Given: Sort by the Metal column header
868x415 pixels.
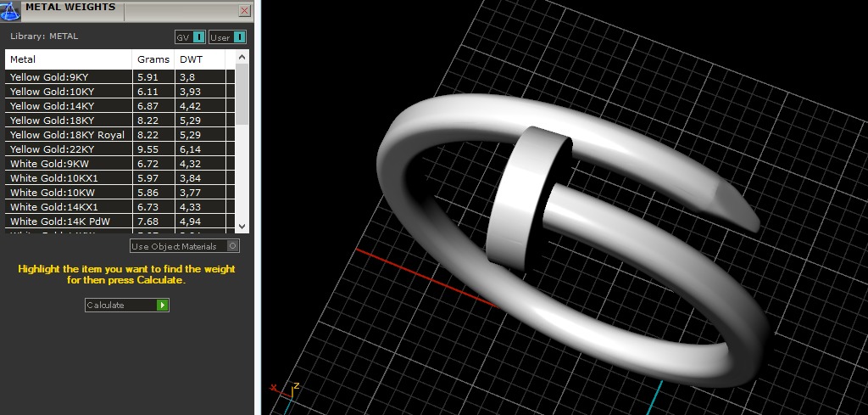Looking at the screenshot, I should point(69,59).
